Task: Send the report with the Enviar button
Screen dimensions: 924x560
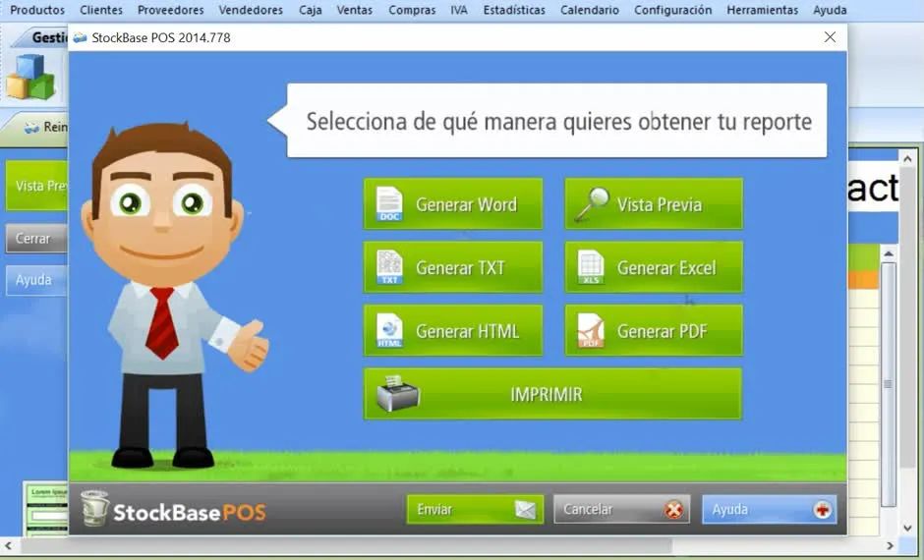Action: tap(475, 509)
